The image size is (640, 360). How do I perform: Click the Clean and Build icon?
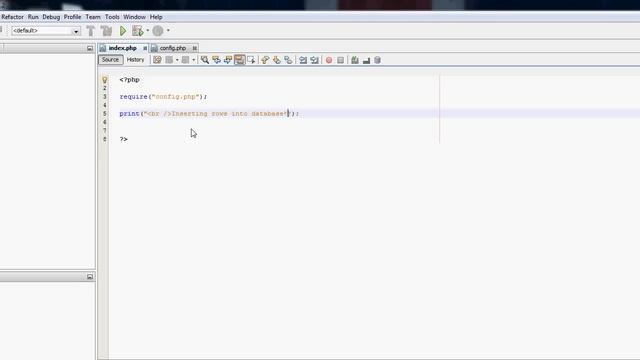point(107,31)
